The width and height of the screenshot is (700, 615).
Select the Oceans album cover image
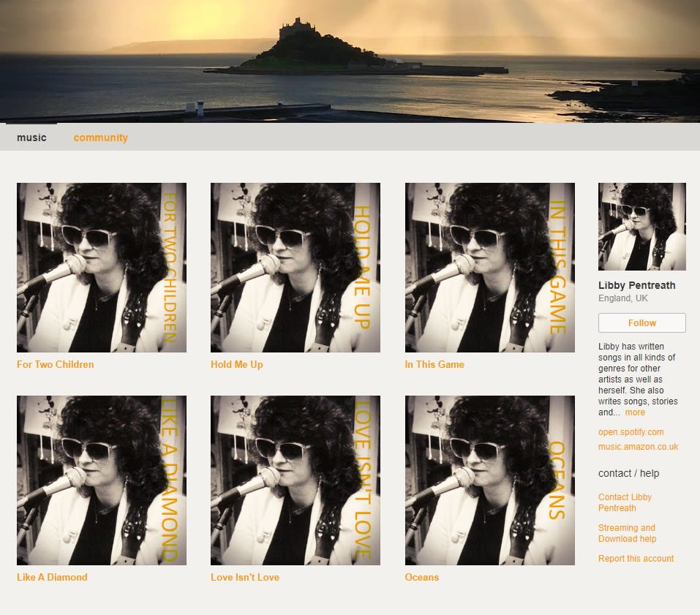pos(489,480)
